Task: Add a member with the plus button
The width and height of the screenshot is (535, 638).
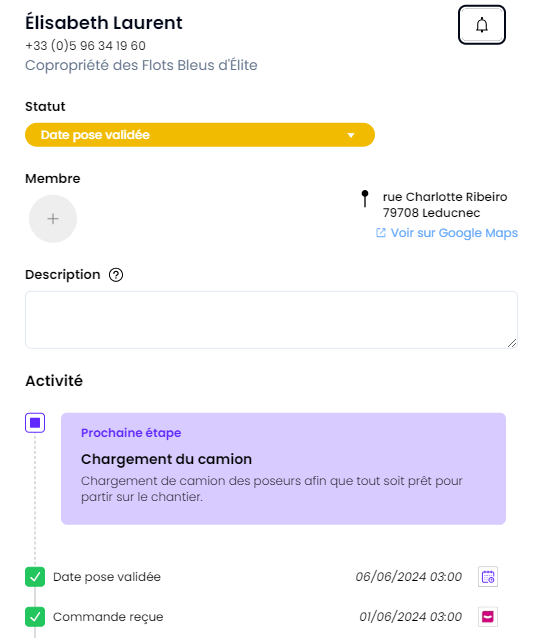Action: click(x=53, y=219)
